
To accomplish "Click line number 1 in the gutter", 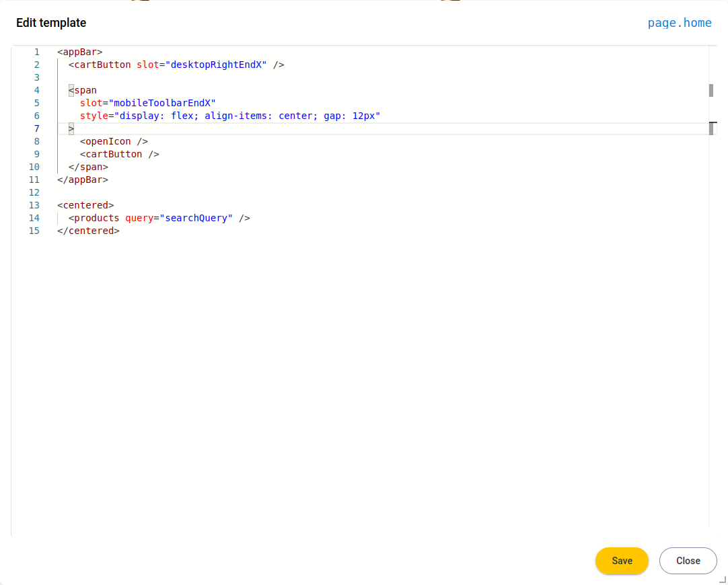I will click(x=36, y=52).
